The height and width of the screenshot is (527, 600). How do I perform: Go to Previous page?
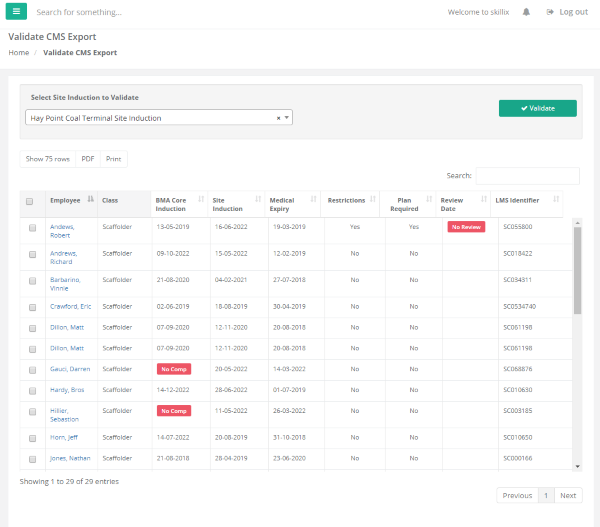click(x=517, y=495)
